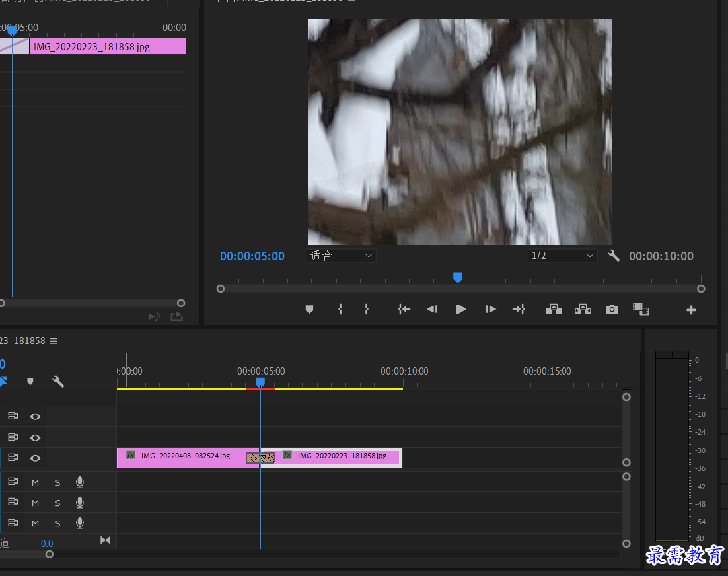Screen dimensions: 728x576
Task: Add a marker in the Program monitor
Action: point(309,309)
